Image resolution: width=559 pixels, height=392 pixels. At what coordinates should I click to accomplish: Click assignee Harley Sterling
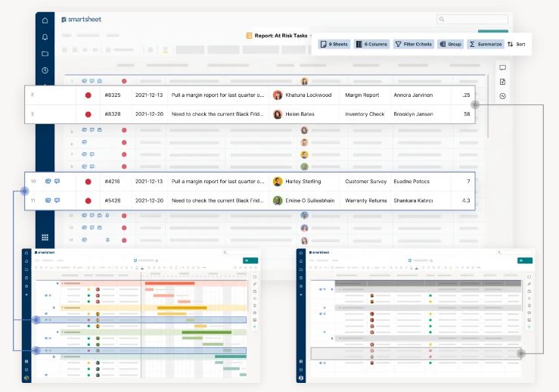pos(303,182)
